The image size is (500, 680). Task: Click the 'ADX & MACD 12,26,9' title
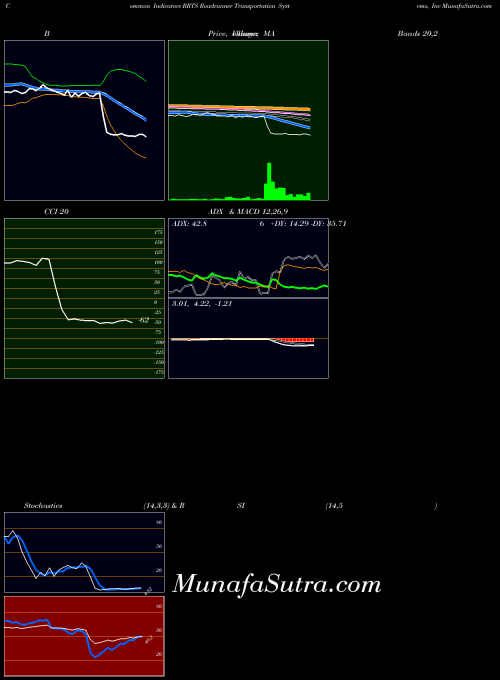(x=248, y=212)
